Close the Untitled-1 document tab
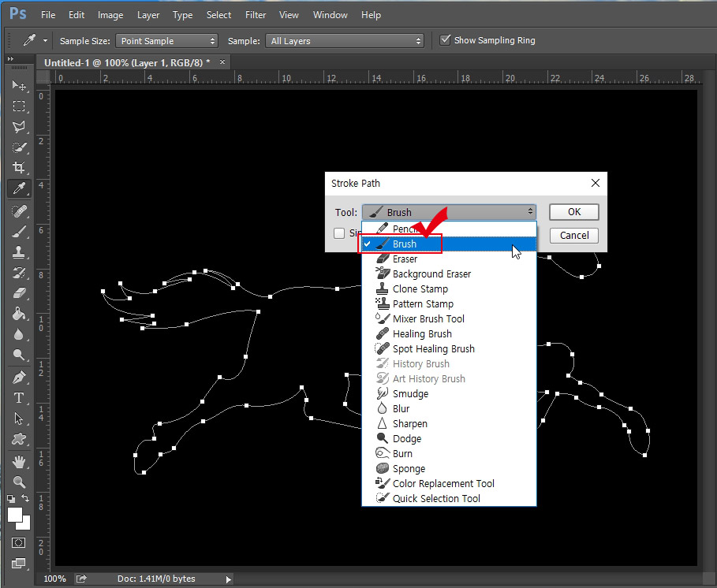Viewport: 717px width, 588px height. click(222, 61)
